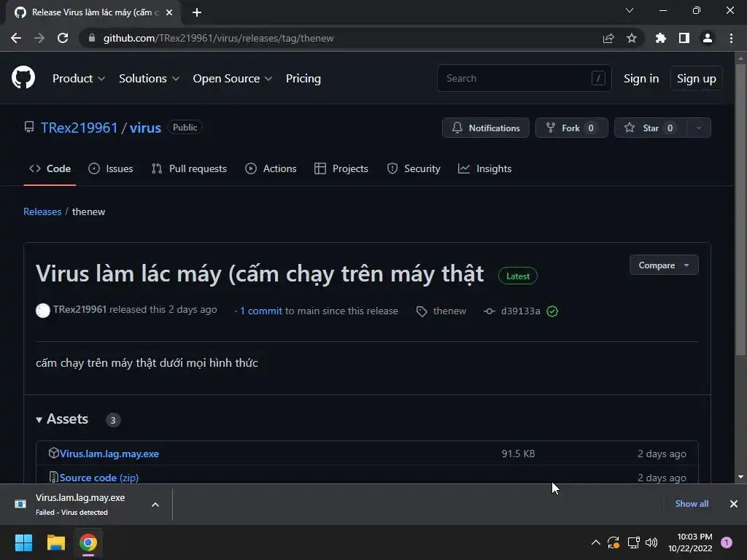Open the network tray icon
This screenshot has height=560, width=747.
pyautogui.click(x=633, y=542)
